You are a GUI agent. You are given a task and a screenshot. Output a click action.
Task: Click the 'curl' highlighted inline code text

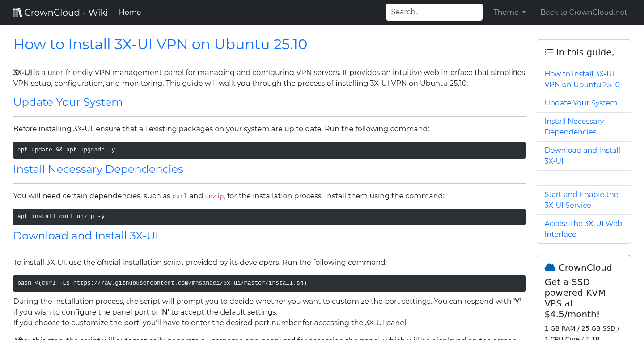tap(180, 196)
